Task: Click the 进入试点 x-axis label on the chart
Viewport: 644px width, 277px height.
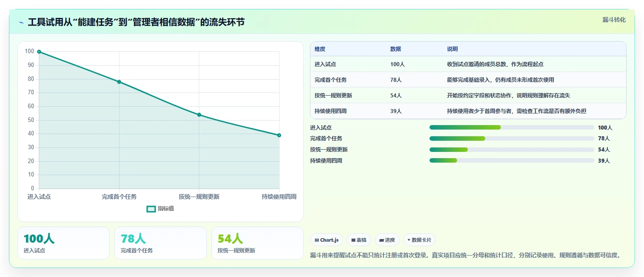Action: pos(39,197)
